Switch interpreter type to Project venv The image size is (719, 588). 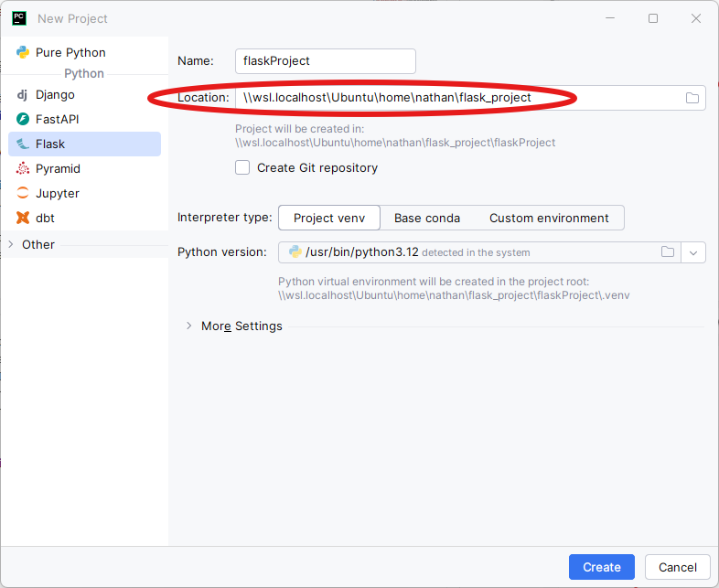[329, 218]
